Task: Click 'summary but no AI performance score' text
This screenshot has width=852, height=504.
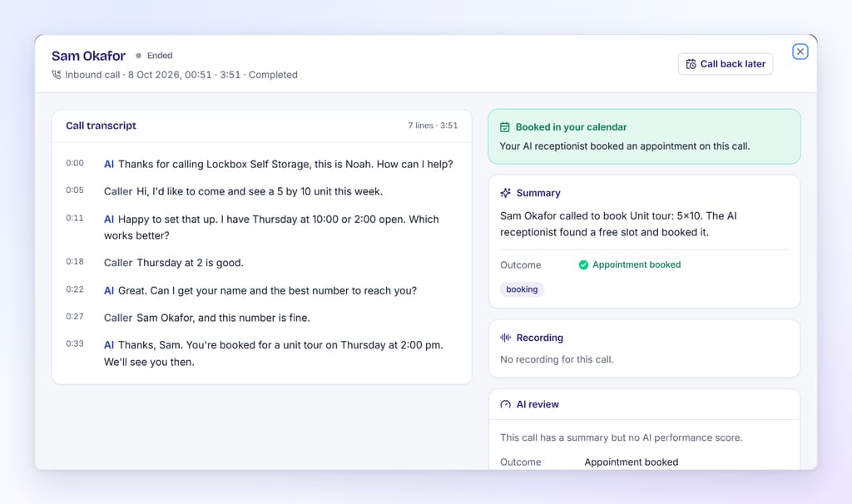Action: (621, 437)
